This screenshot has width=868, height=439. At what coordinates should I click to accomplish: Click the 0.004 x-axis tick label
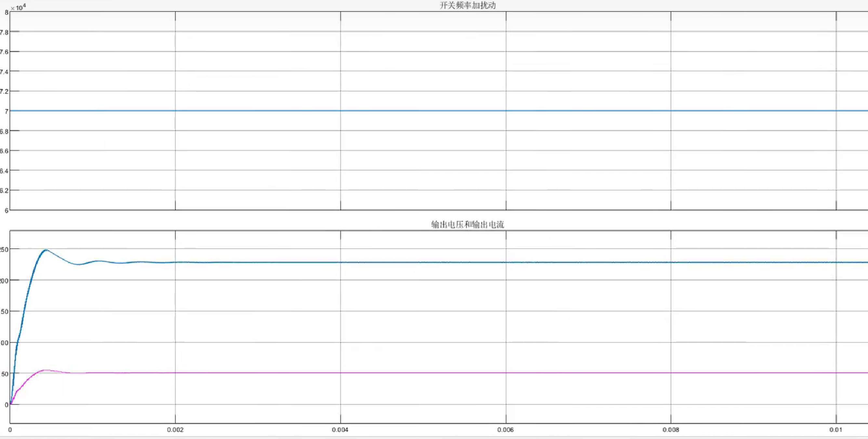tap(340, 430)
